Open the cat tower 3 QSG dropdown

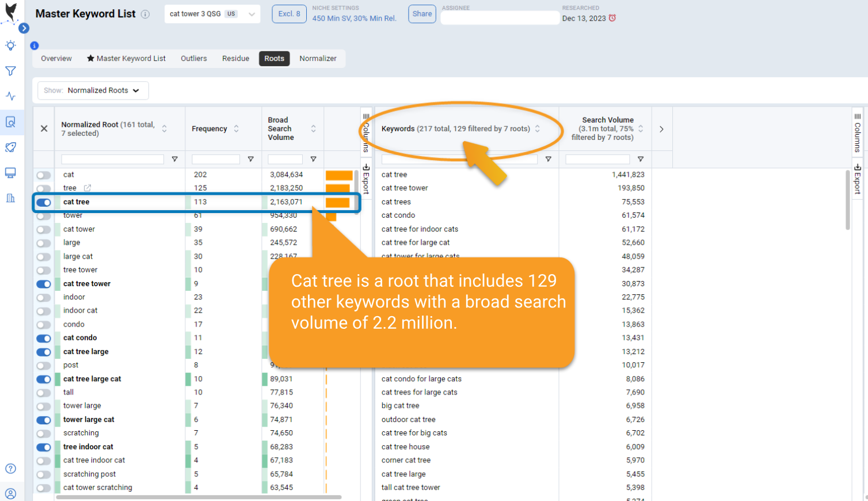click(212, 14)
